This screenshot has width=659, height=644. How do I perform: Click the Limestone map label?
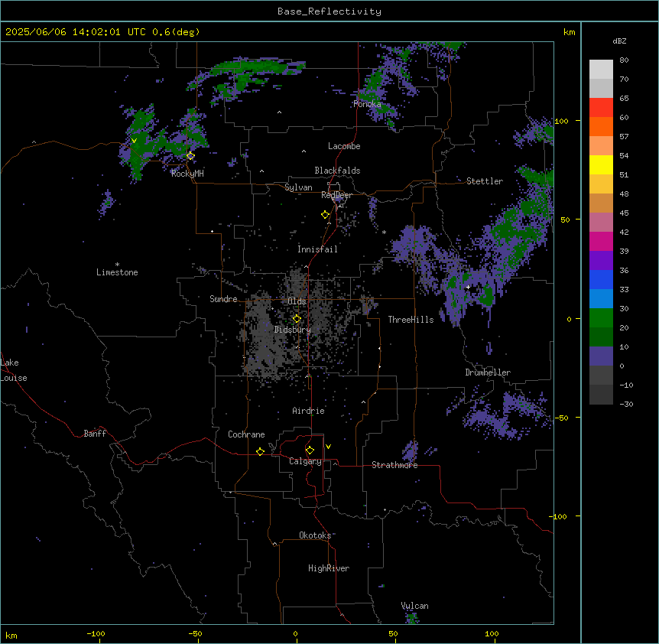tap(117, 272)
